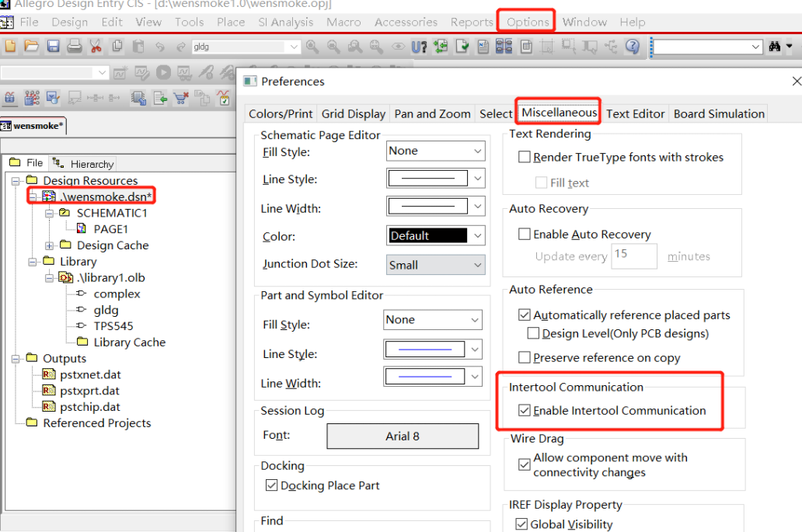Click the Snap to Grid icon
The height and width of the screenshot is (532, 802).
547,47
